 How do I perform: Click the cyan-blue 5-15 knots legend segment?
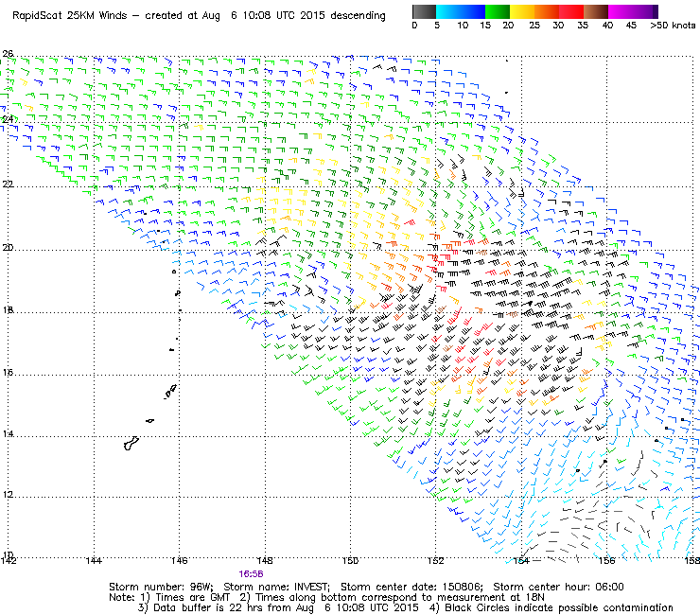[461, 11]
